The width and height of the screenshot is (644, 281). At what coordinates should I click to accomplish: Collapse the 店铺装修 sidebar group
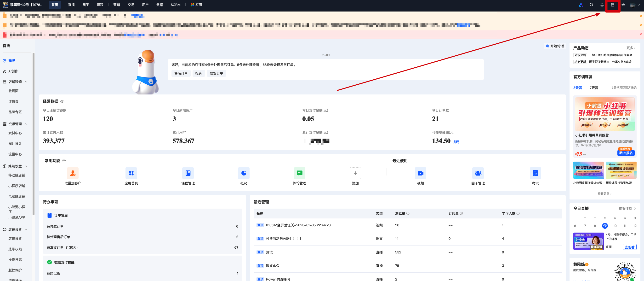click(26, 82)
